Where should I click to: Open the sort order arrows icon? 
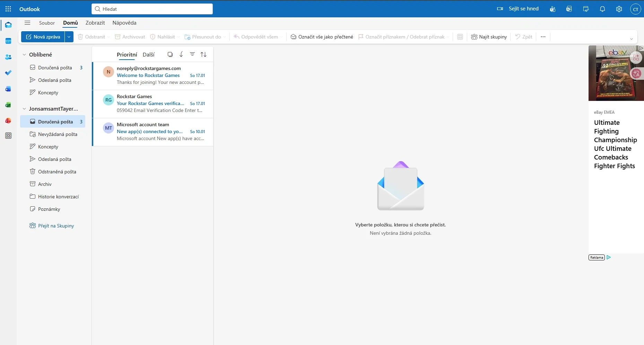[203, 54]
